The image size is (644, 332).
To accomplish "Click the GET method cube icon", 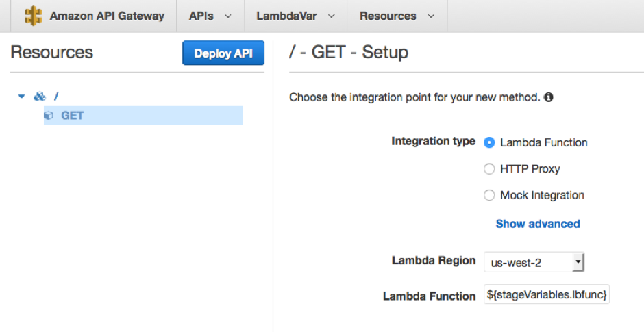I will pos(49,116).
